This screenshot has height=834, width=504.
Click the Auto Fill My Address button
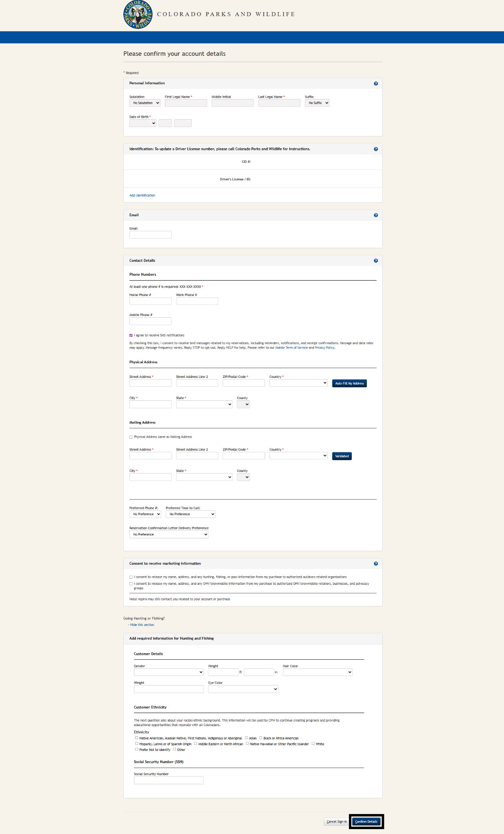pos(349,383)
